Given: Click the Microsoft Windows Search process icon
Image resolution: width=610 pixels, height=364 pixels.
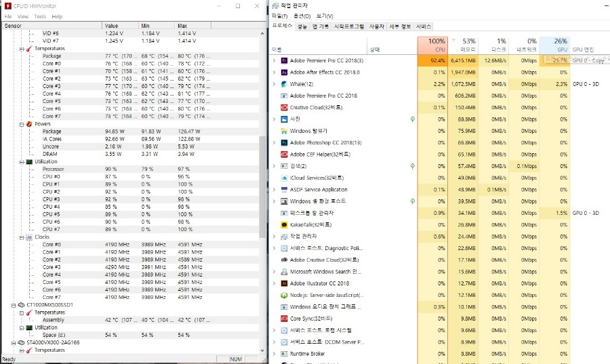Looking at the screenshot, I should pos(284,272).
